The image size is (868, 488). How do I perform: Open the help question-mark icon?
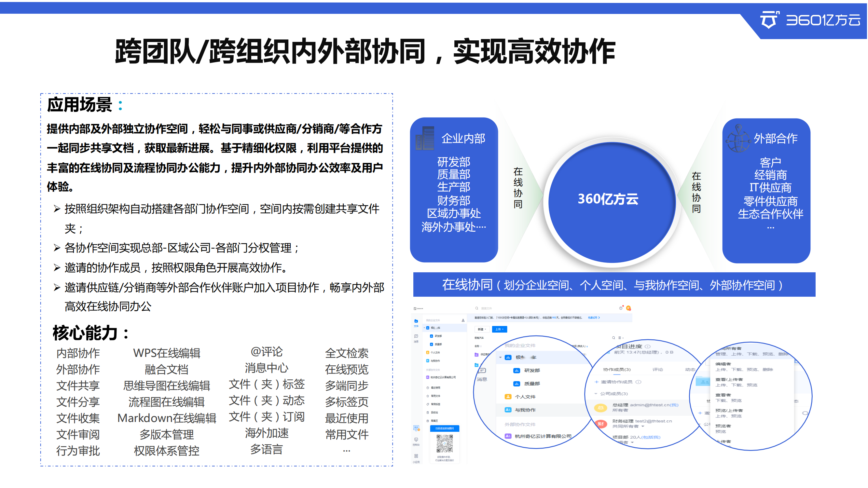click(621, 308)
